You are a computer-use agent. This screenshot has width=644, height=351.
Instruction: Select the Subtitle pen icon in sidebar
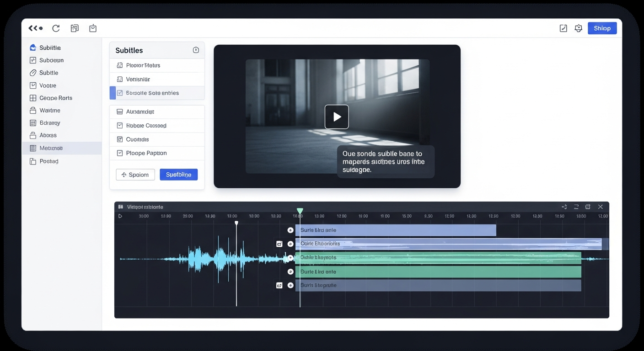(32, 73)
